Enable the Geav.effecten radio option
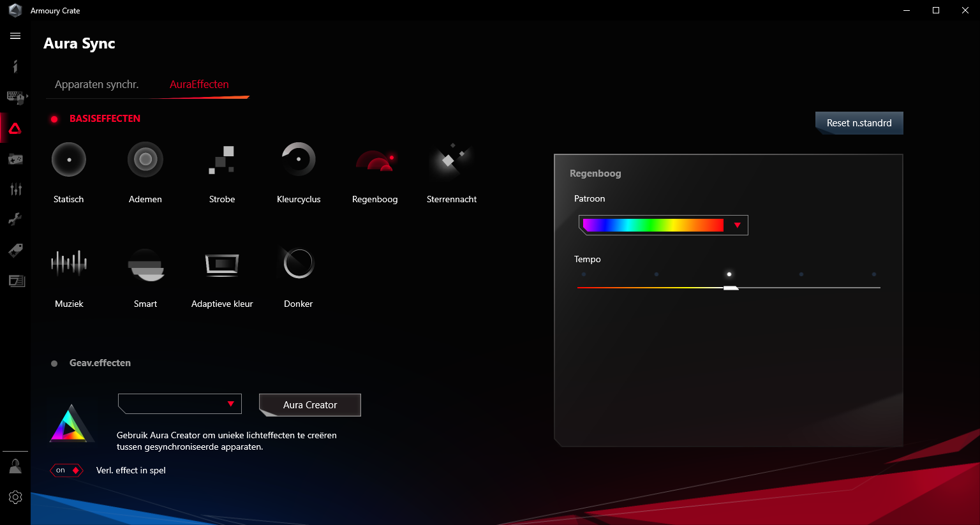The image size is (980, 525). [54, 364]
